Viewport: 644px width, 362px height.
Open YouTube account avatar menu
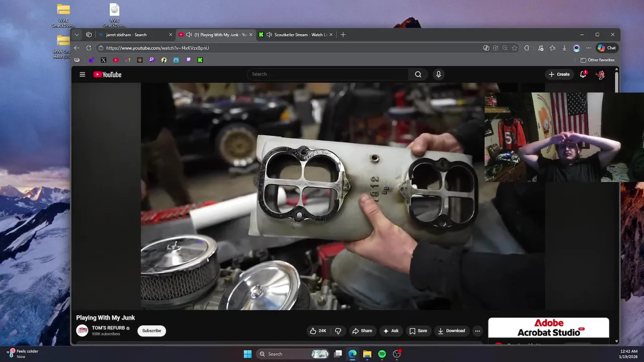coord(600,74)
